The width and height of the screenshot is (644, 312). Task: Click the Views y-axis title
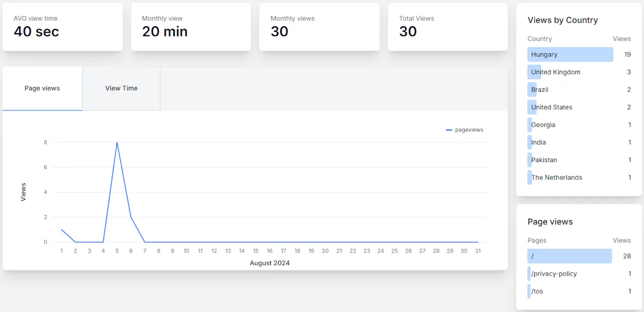[23, 192]
